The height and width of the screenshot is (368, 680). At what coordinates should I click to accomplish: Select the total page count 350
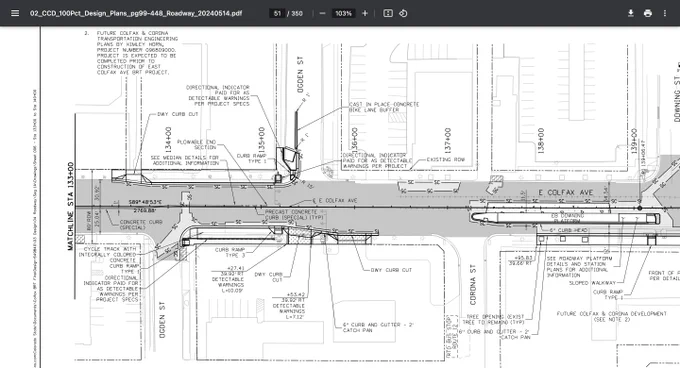coord(297,13)
